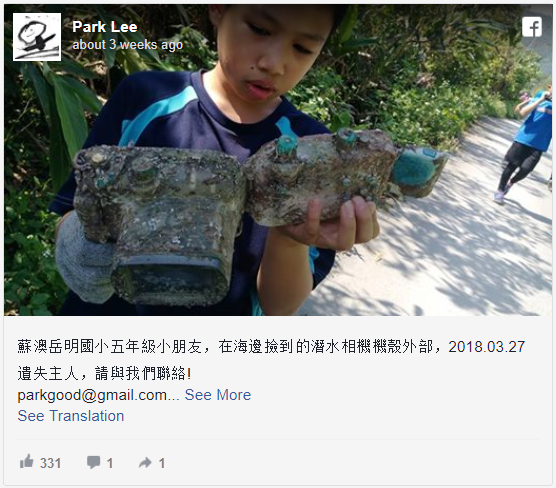Click the comment count number 1
Viewport: 556px width, 488px height.
(110, 463)
